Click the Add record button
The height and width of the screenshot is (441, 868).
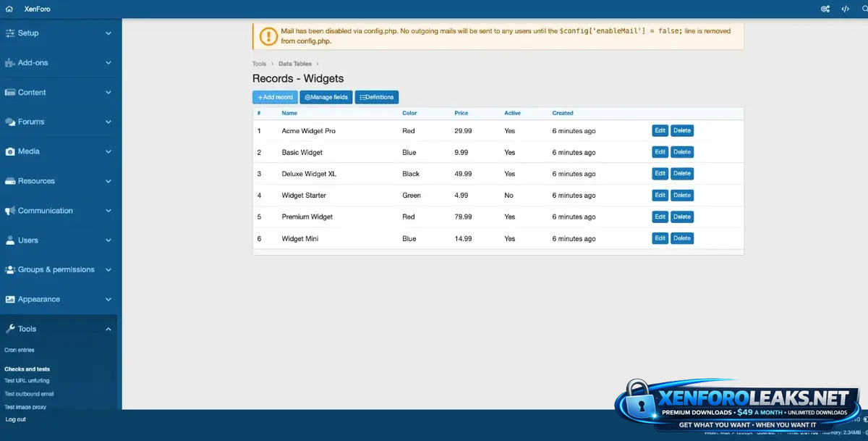point(275,97)
